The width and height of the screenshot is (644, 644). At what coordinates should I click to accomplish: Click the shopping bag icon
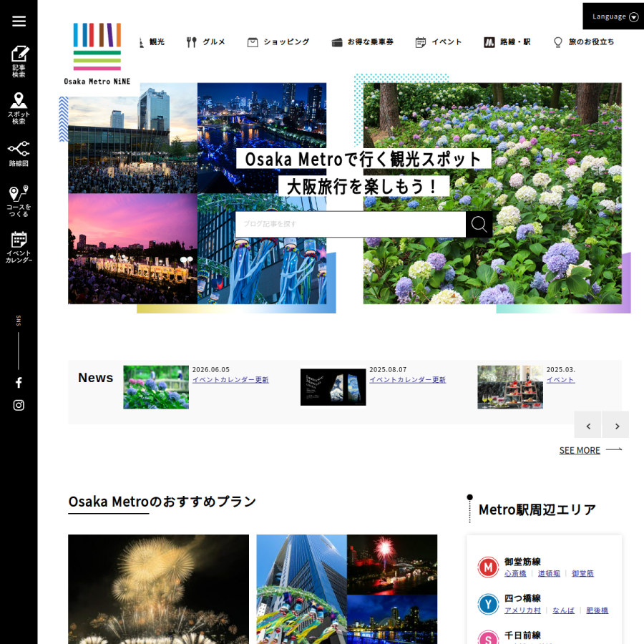[x=253, y=42]
